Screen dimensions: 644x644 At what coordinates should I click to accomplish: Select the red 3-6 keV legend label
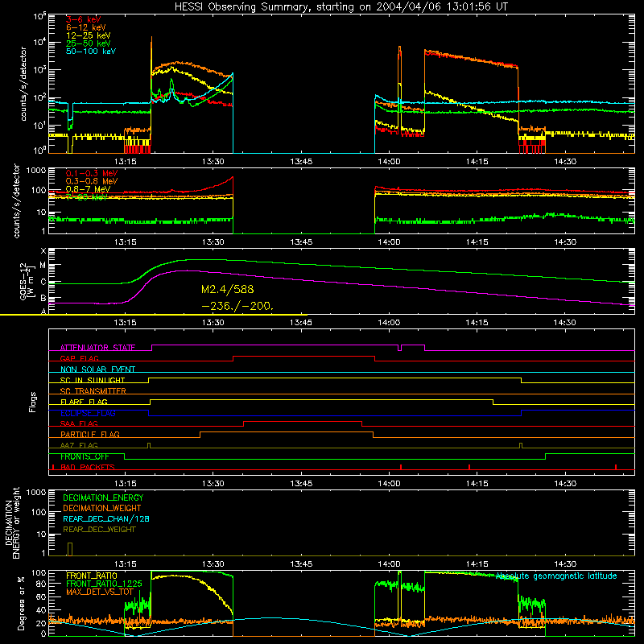click(x=84, y=19)
